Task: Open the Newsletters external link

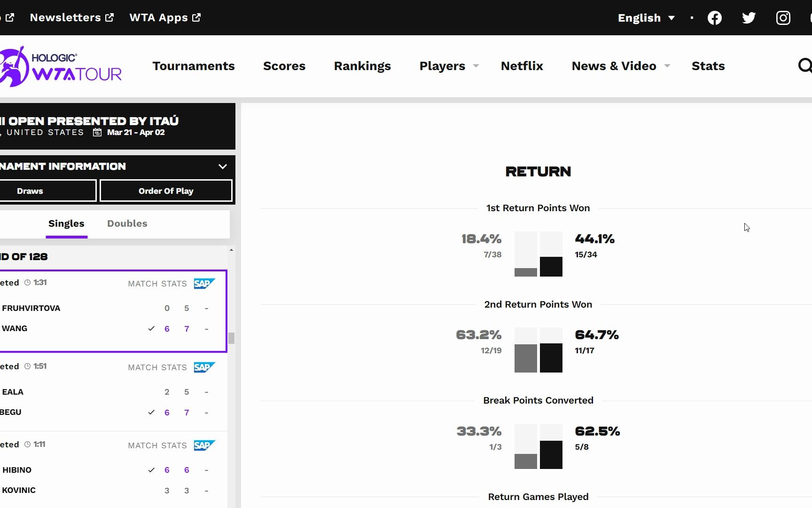Action: click(x=72, y=17)
